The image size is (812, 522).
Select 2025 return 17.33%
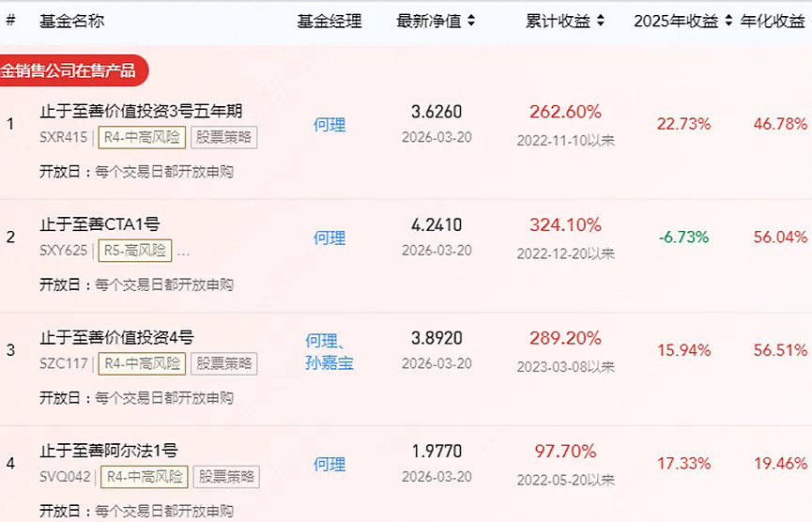click(683, 464)
